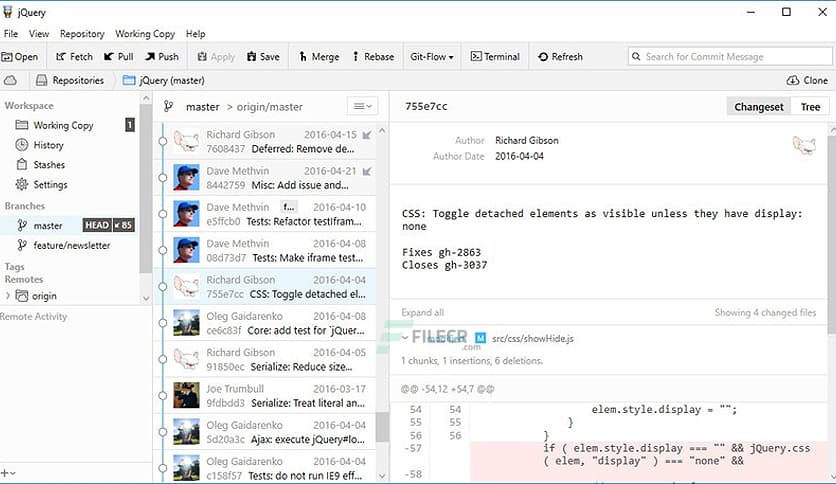
Task: Switch to Tree view
Action: click(x=810, y=107)
